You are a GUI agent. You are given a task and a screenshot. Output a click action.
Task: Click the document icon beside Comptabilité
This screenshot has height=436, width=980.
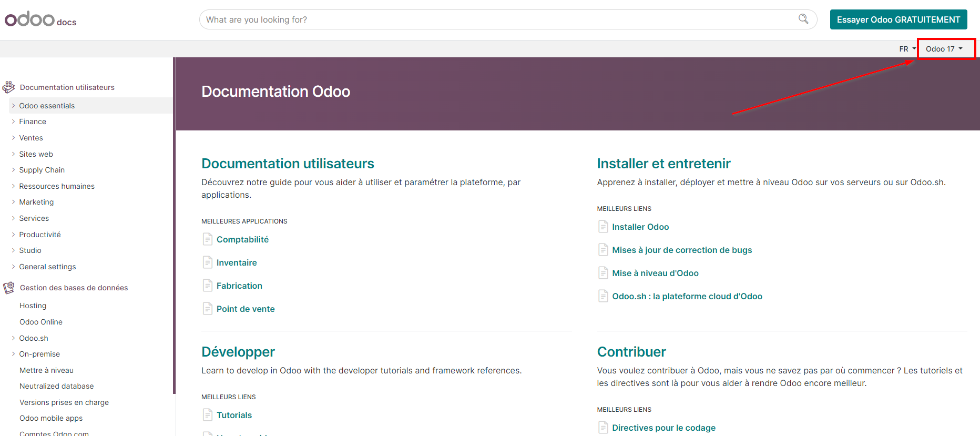208,239
